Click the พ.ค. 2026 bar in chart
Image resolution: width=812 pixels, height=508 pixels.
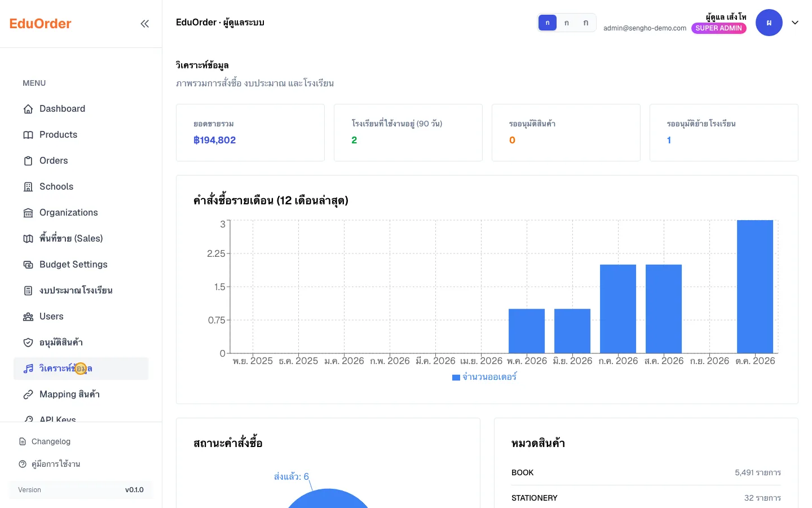(527, 331)
